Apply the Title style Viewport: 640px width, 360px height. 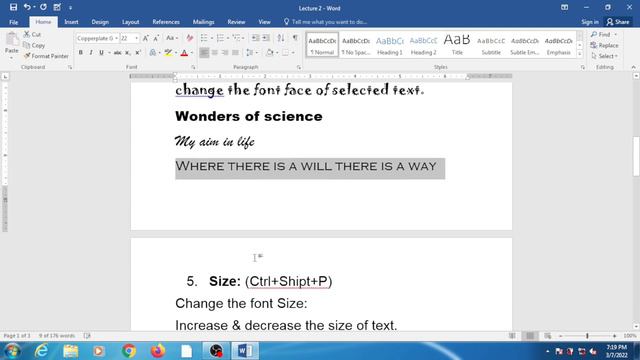pyautogui.click(x=457, y=45)
